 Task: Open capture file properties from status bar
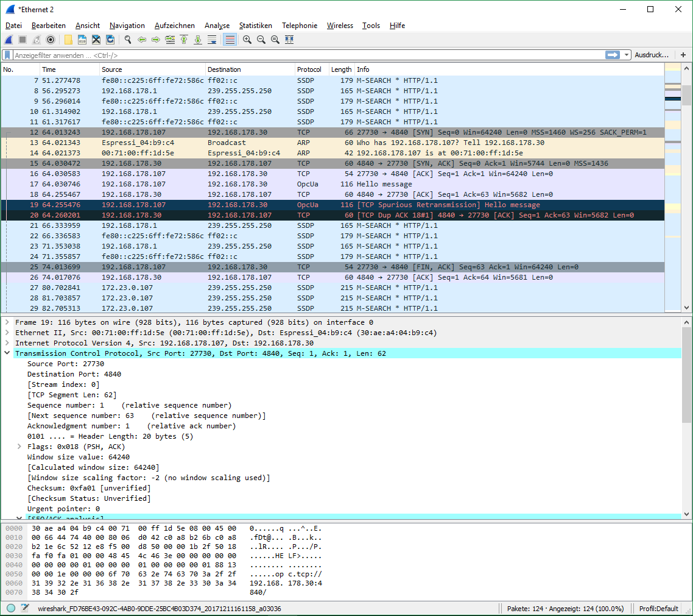tap(25, 608)
